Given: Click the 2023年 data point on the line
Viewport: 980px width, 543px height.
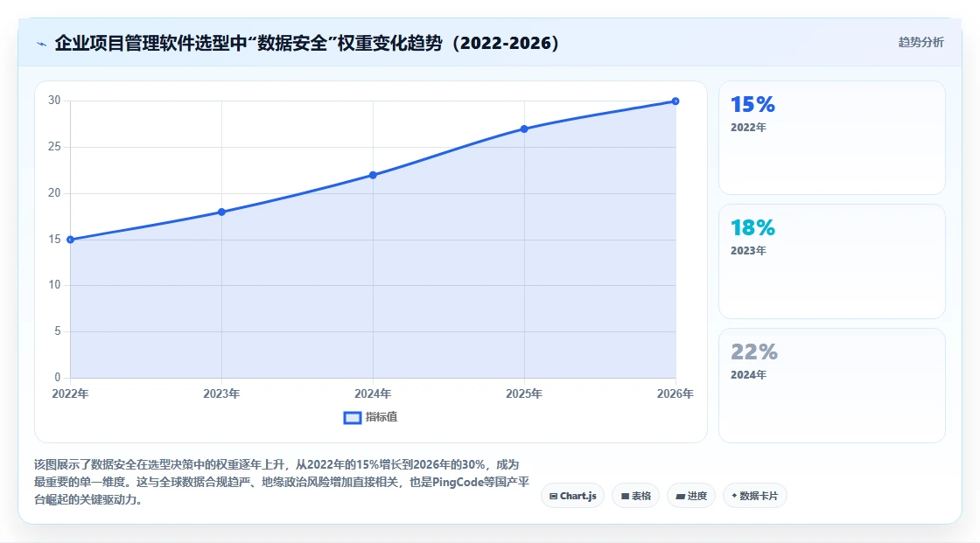Looking at the screenshot, I should [x=222, y=212].
